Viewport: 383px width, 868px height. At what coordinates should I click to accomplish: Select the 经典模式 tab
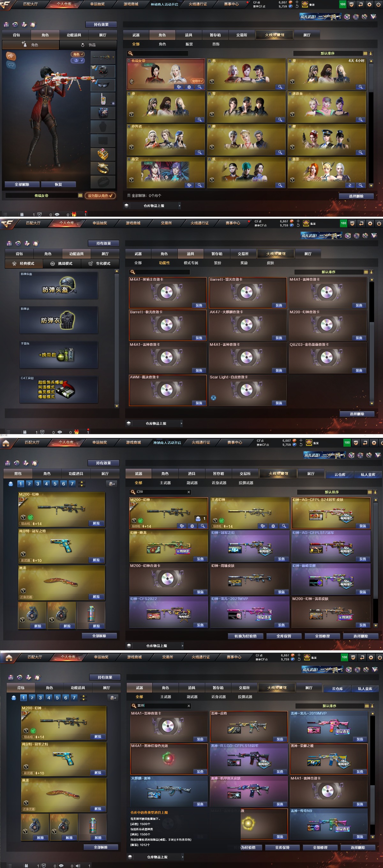pos(24,263)
